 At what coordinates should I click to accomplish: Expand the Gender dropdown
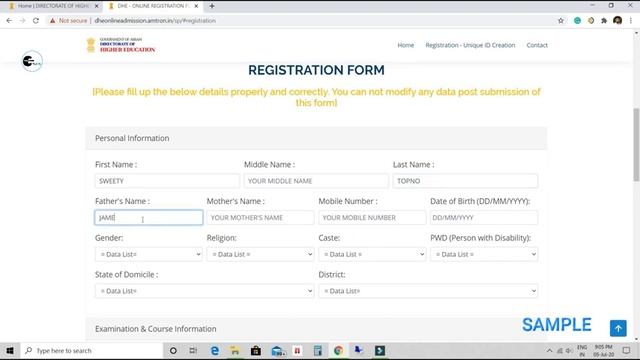(x=149, y=254)
